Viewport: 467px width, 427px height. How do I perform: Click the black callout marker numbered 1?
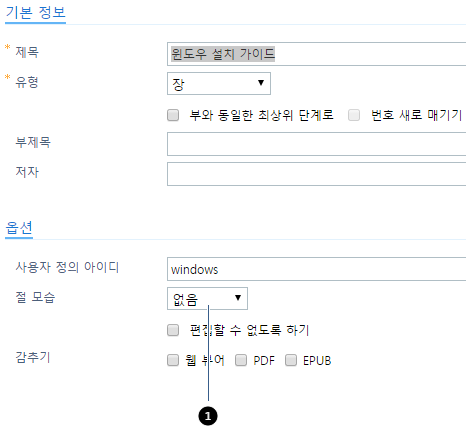coord(208,416)
